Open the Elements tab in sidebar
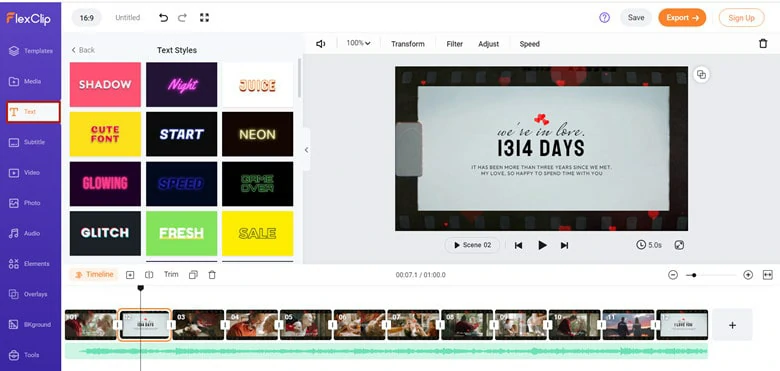Viewport: 780px width, 371px height. [30, 264]
